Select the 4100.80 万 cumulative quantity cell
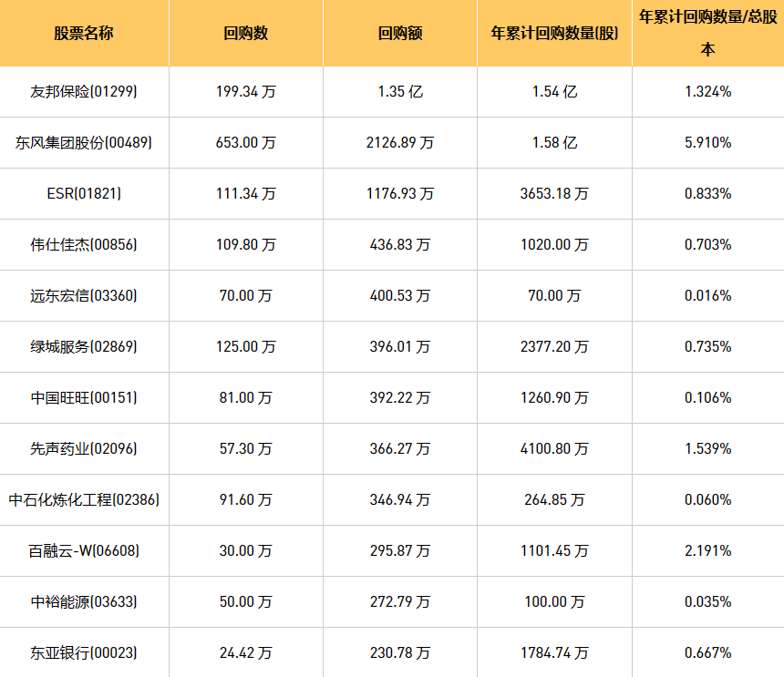Image resolution: width=784 pixels, height=677 pixels. pyautogui.click(x=554, y=448)
